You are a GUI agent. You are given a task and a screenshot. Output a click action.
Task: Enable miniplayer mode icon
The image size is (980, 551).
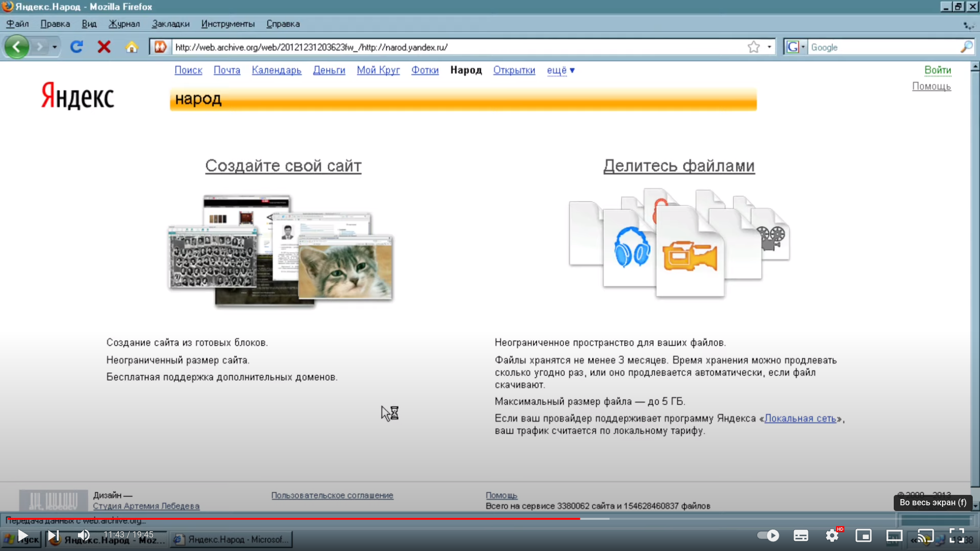pyautogui.click(x=863, y=535)
